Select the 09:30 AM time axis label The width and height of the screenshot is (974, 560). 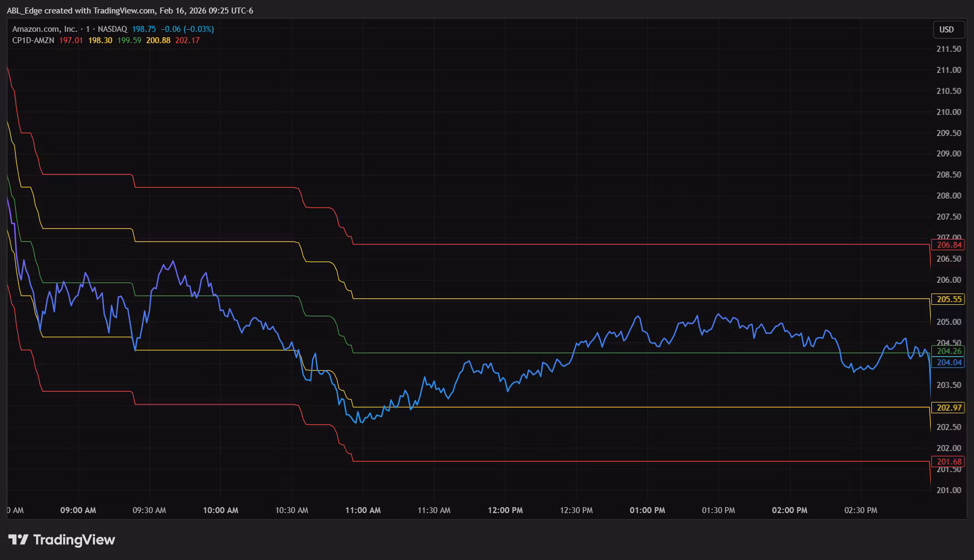[x=150, y=510]
